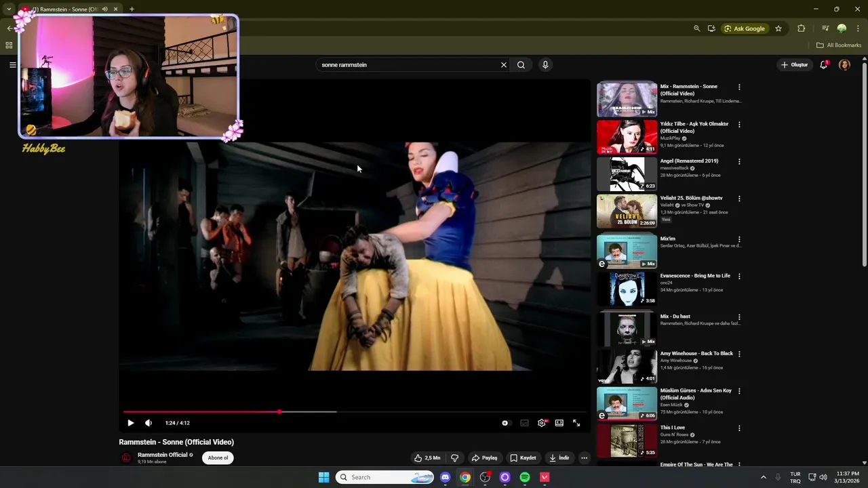The height and width of the screenshot is (488, 868).
Task: Open options for Evanescence suggestion
Action: click(x=739, y=277)
